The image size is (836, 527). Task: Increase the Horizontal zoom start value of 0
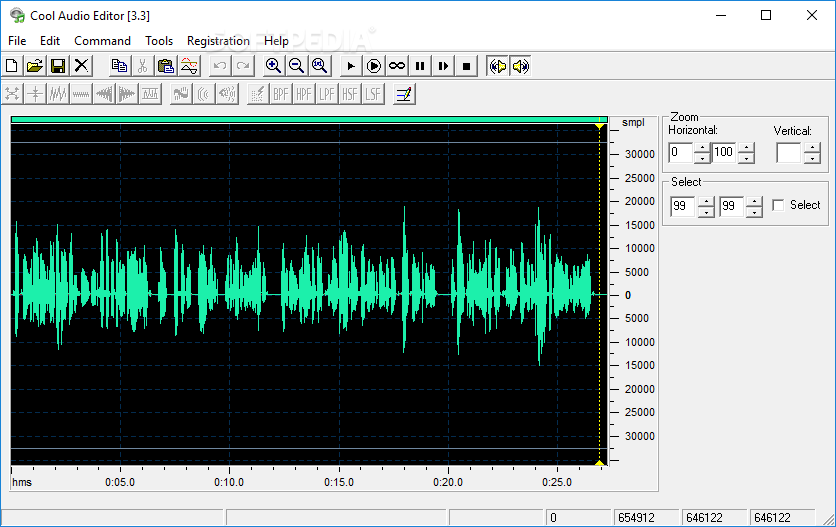coord(702,148)
